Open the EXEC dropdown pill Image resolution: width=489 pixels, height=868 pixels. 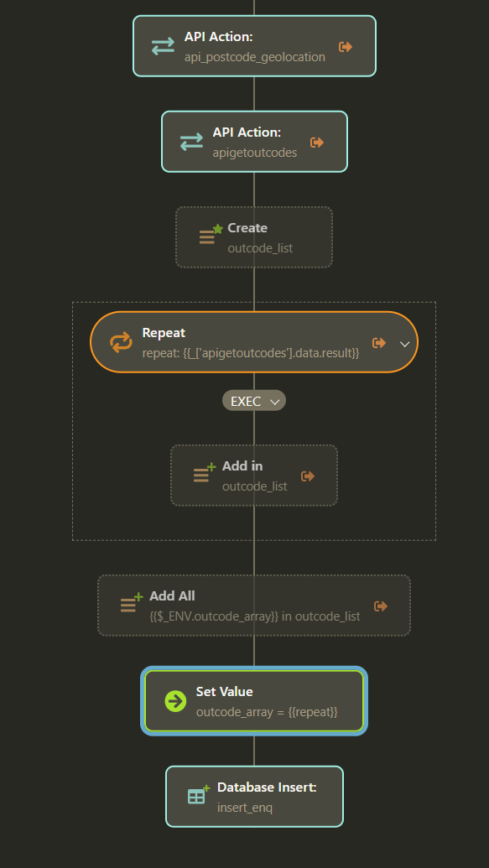[x=254, y=401]
